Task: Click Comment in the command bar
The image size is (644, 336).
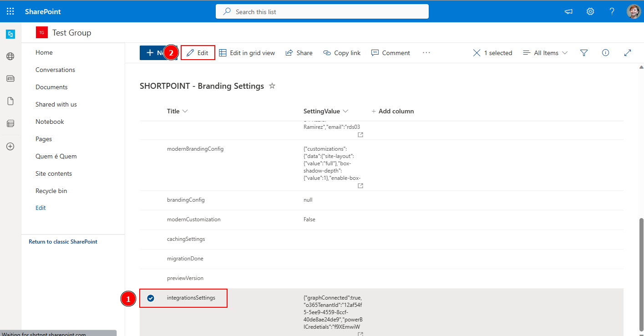Action: (390, 53)
